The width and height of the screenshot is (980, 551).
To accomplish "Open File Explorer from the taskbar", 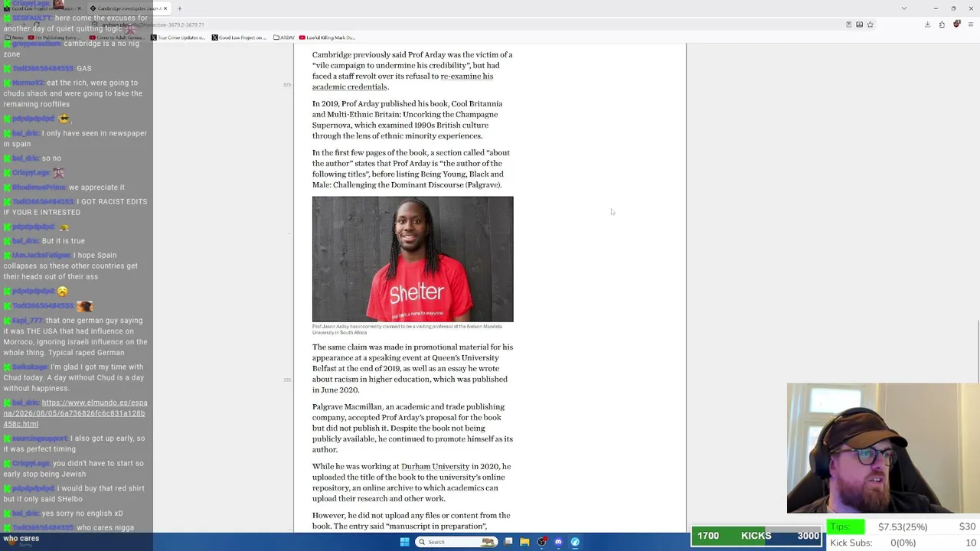I will 524,542.
